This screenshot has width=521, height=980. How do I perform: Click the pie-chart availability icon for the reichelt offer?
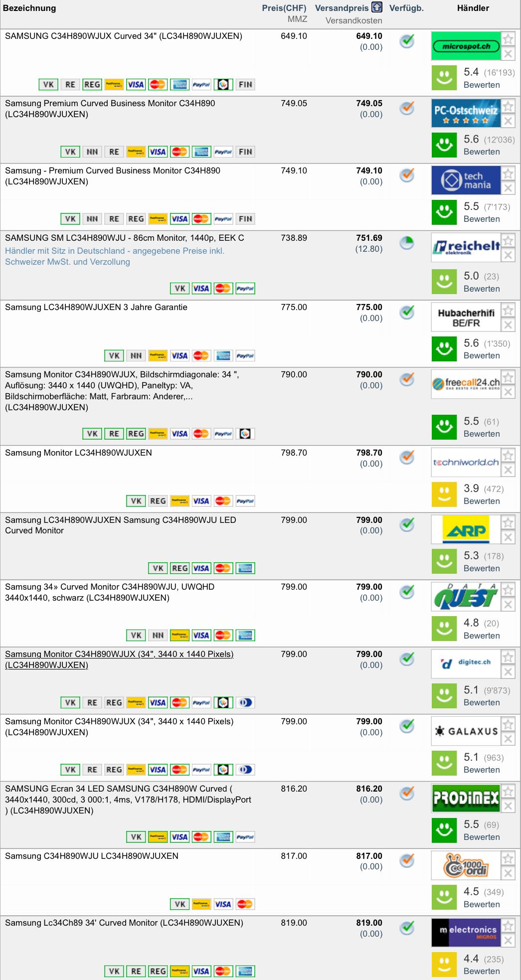(407, 243)
